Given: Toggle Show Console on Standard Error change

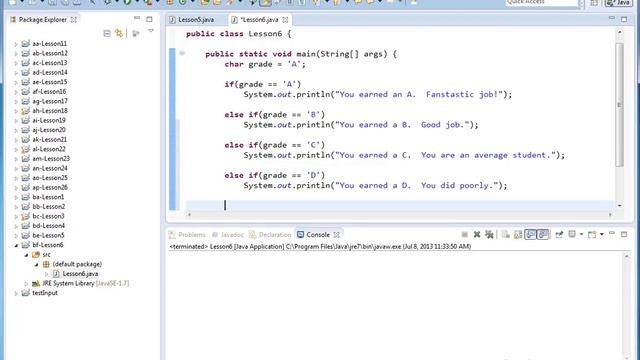Looking at the screenshot, I should (x=543, y=234).
